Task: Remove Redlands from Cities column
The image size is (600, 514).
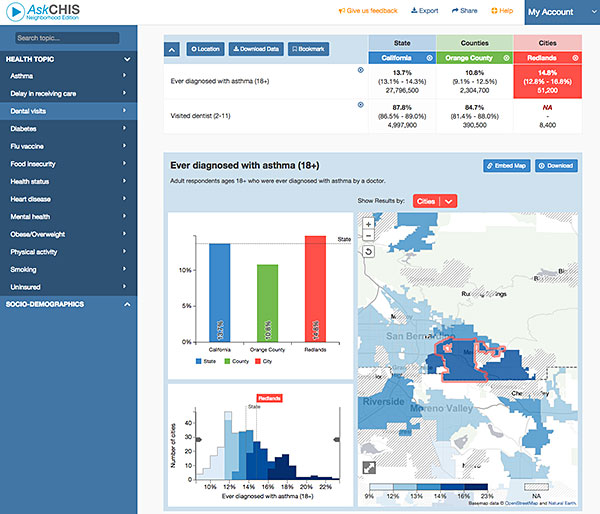Action: (x=575, y=58)
